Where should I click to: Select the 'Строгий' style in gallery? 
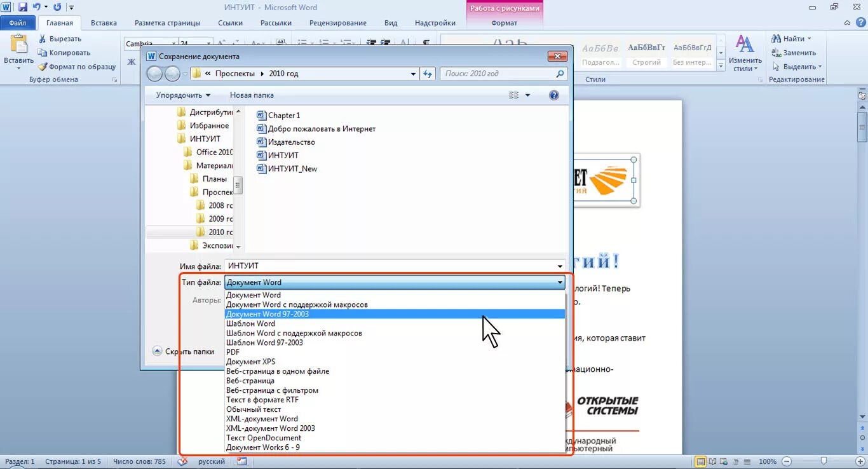[x=647, y=55]
